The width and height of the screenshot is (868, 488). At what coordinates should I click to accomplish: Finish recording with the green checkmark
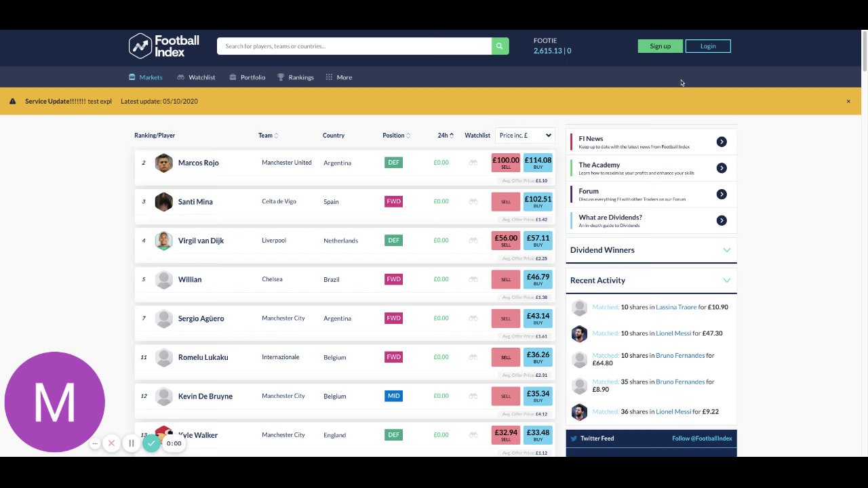tap(151, 443)
